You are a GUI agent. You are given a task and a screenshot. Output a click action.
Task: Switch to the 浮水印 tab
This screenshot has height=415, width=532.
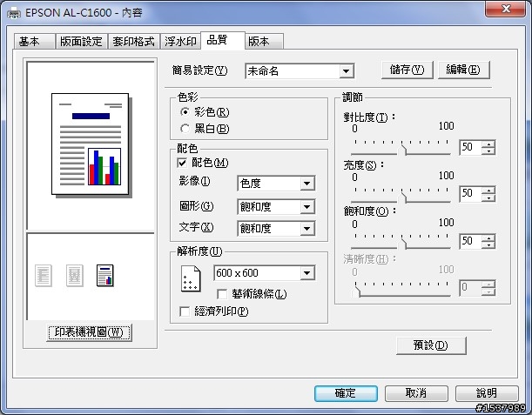(x=180, y=42)
